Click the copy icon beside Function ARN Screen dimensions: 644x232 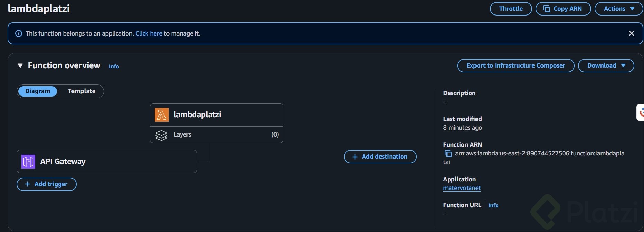point(448,153)
